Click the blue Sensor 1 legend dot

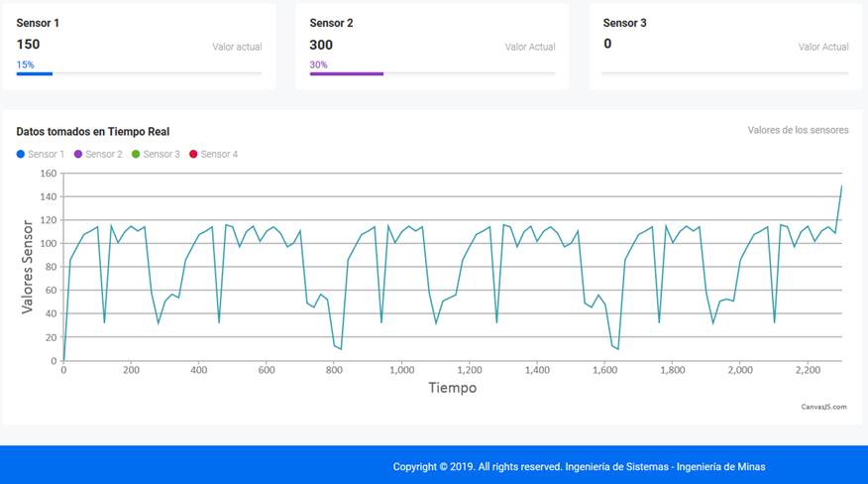[x=21, y=155]
